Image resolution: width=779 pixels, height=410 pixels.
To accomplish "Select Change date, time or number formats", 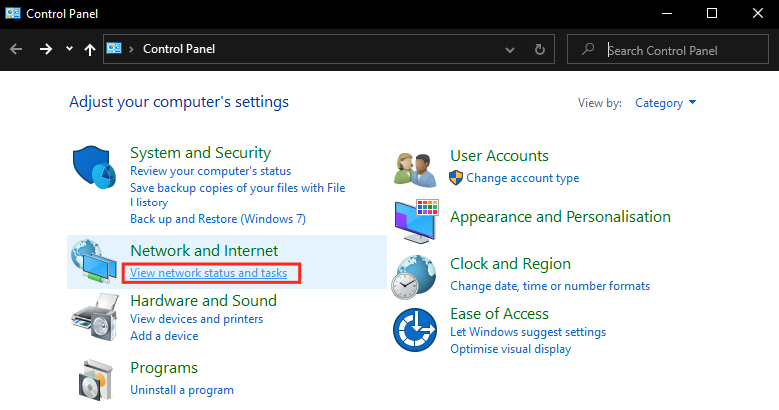I will [x=549, y=286].
